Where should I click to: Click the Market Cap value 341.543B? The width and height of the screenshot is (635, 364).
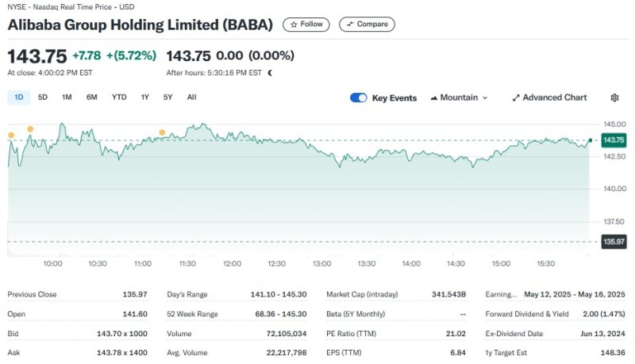pos(448,294)
